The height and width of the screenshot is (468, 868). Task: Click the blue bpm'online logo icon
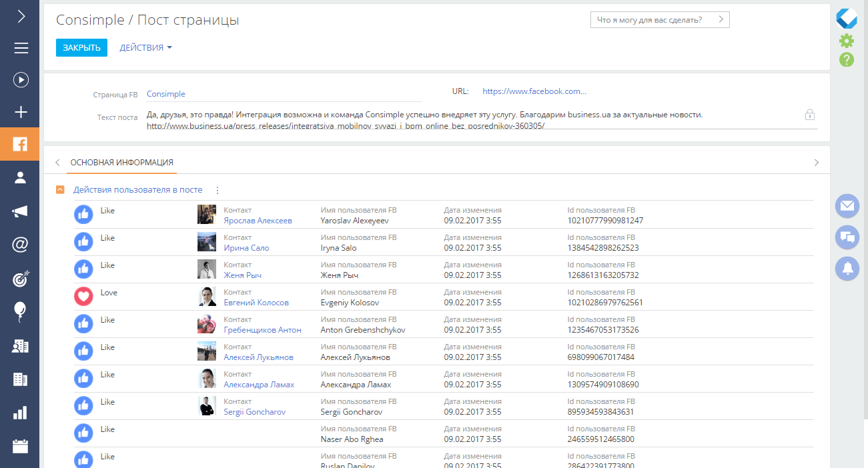click(847, 18)
